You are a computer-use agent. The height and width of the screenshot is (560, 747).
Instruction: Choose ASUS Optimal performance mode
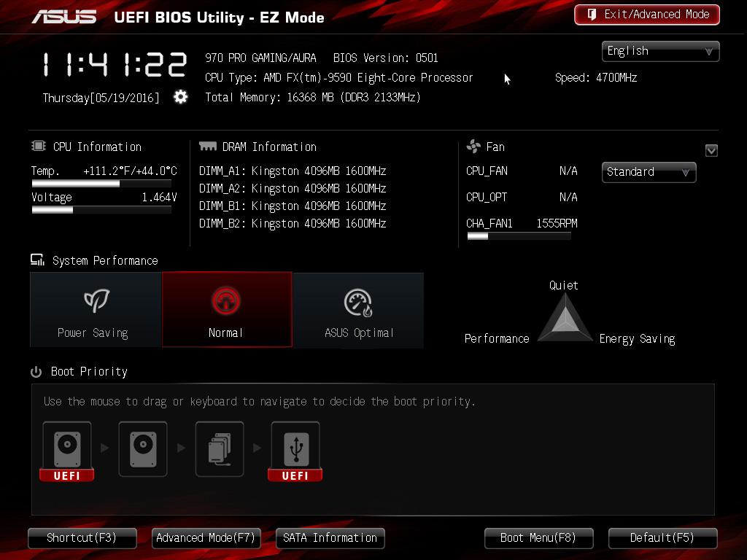click(359, 310)
